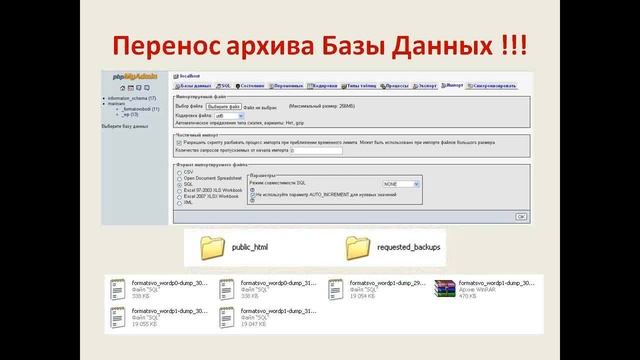Select SQL file formatsvo_wordp0-dump_31 icon
Image resolution: width=640 pixels, height=360 pixels.
click(227, 289)
